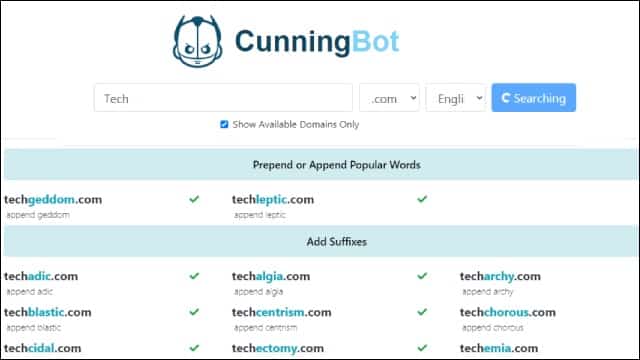Click the Searching button
This screenshot has width=640, height=360.
[x=533, y=98]
